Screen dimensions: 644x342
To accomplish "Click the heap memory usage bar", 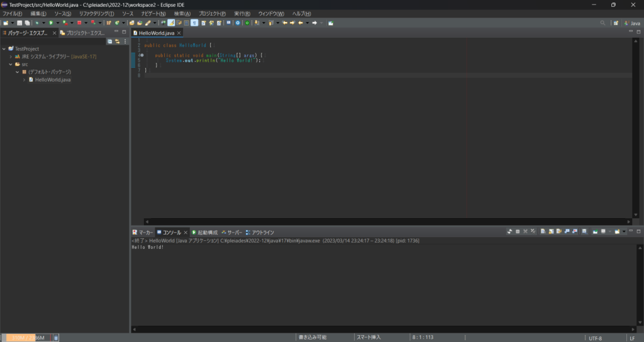I will [26, 338].
